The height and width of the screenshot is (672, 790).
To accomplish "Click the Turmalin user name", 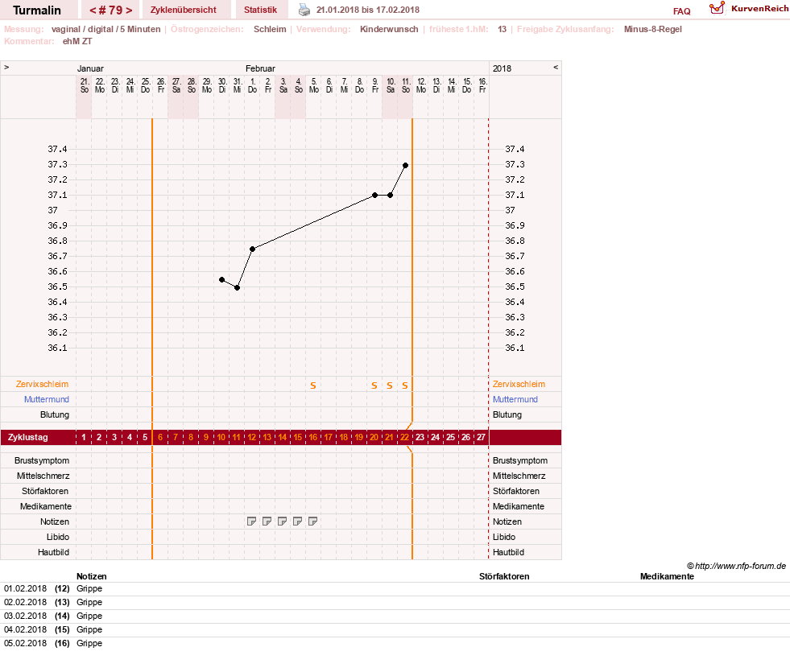I will point(37,10).
